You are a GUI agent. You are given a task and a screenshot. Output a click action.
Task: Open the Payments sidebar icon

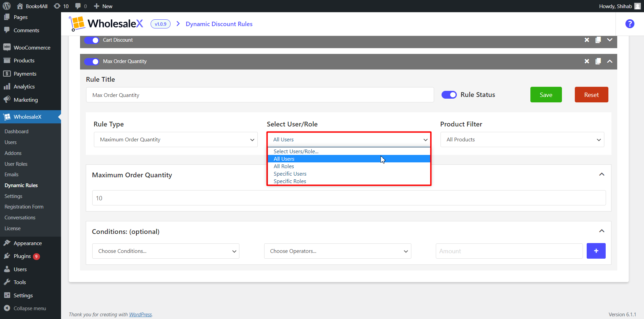(7, 74)
